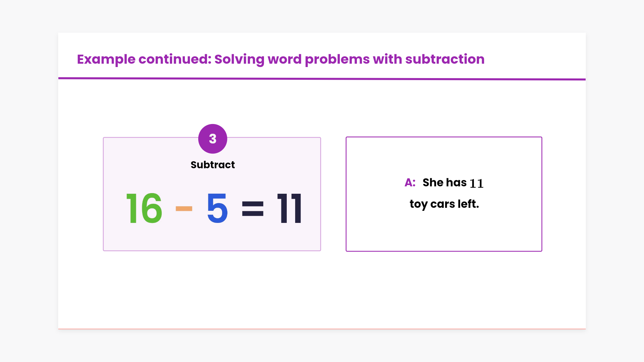Click the word continued: in the title
Image resolution: width=644 pixels, height=362 pixels.
(x=175, y=59)
